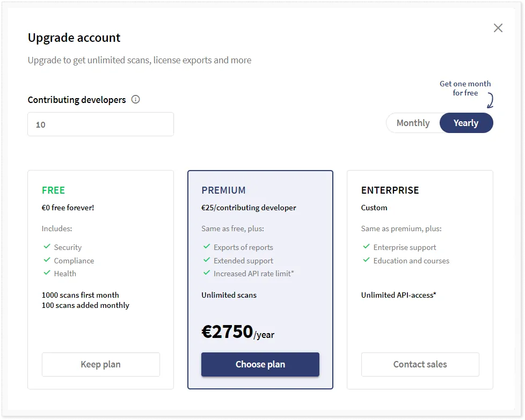Click the Contributing developers number field
This screenshot has height=420, width=525.
click(100, 124)
